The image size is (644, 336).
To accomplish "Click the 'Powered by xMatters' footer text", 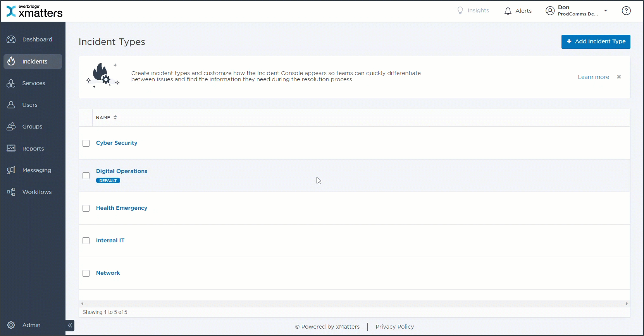I will [327, 327].
